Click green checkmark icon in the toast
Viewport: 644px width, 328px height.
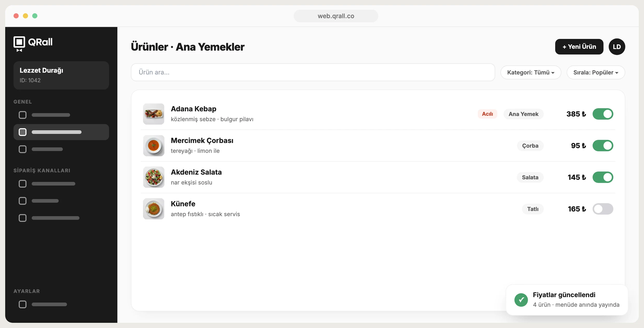point(521,300)
